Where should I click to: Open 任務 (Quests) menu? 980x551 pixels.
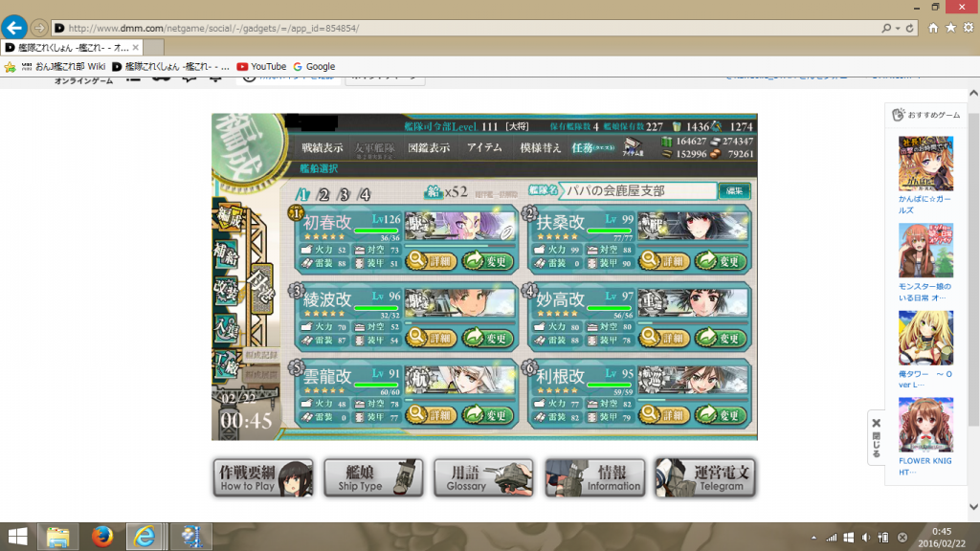pos(593,148)
